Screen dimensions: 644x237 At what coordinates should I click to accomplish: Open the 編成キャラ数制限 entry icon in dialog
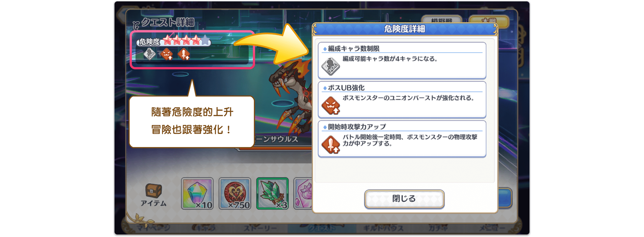coord(331,66)
